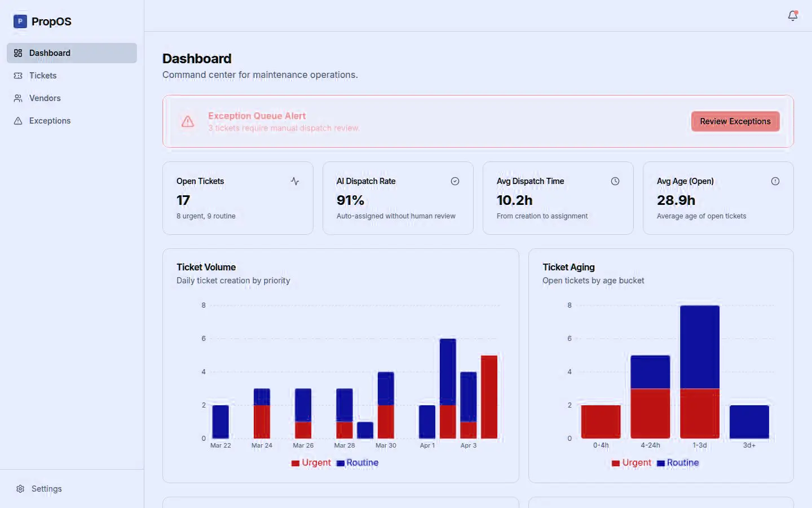This screenshot has width=812, height=508.
Task: Click the Apr 3 red bar in Ticket Volume
Action: tap(469, 430)
